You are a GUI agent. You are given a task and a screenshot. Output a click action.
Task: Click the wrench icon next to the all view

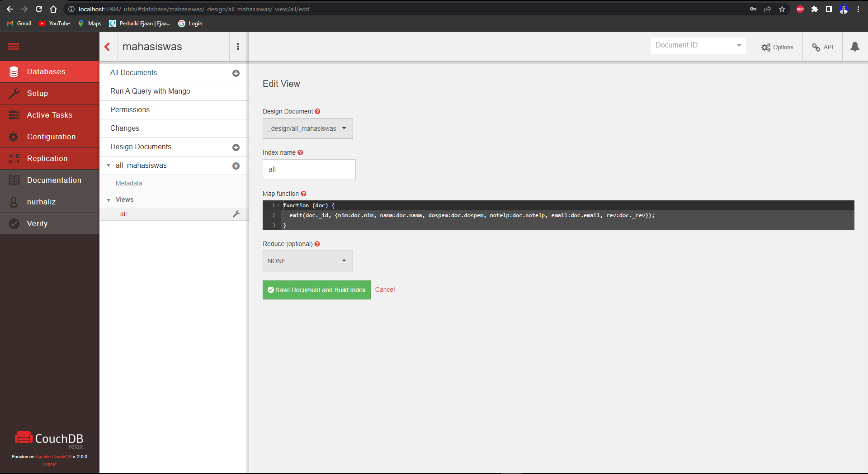tap(236, 214)
